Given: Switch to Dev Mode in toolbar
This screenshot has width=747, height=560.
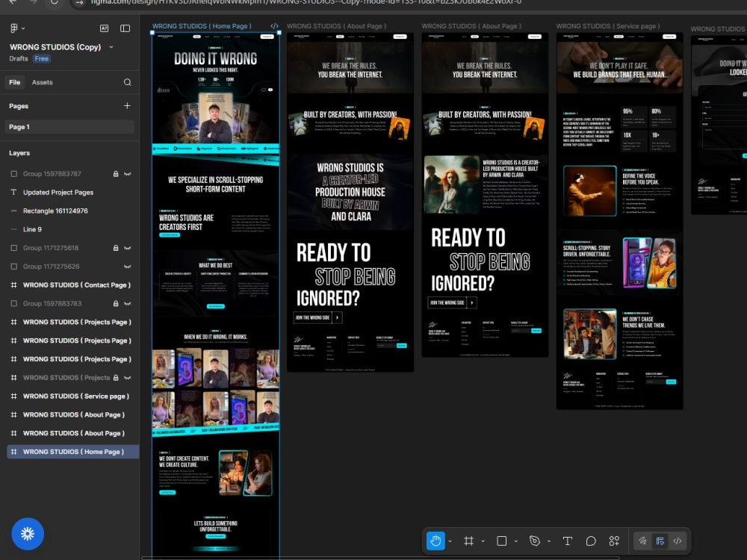Looking at the screenshot, I should pyautogui.click(x=678, y=541).
